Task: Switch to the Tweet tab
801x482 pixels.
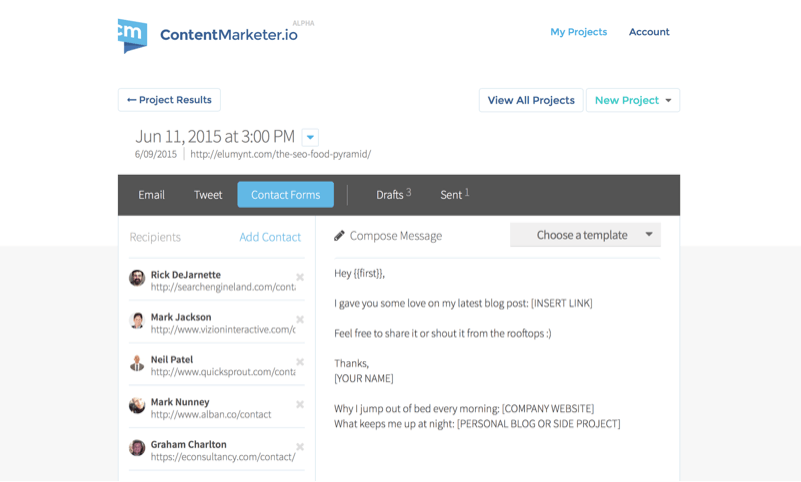Action: point(208,195)
